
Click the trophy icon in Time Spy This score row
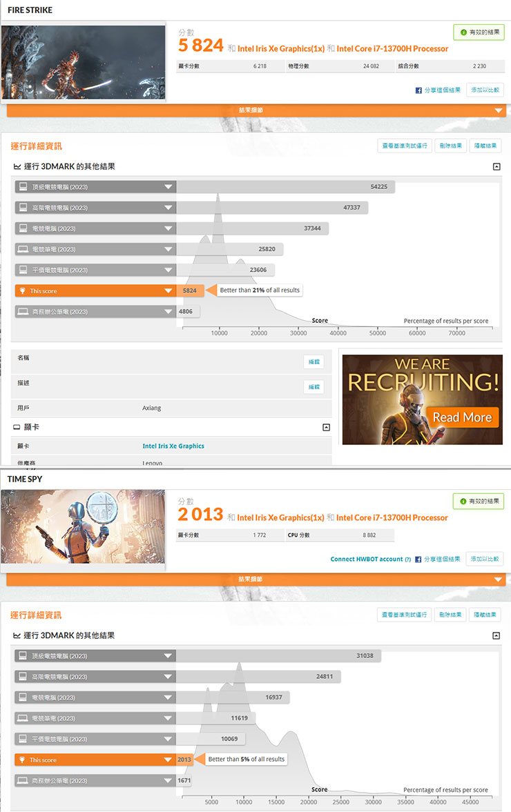coord(22,760)
